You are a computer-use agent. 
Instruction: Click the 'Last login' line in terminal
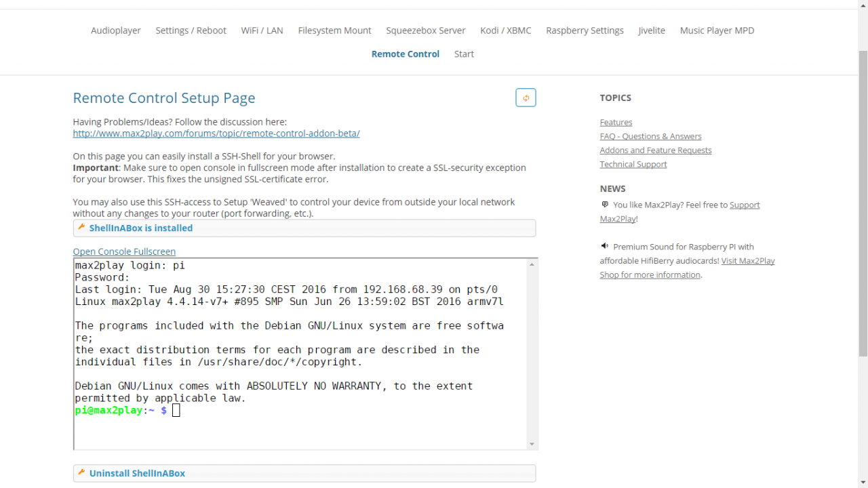click(286, 289)
